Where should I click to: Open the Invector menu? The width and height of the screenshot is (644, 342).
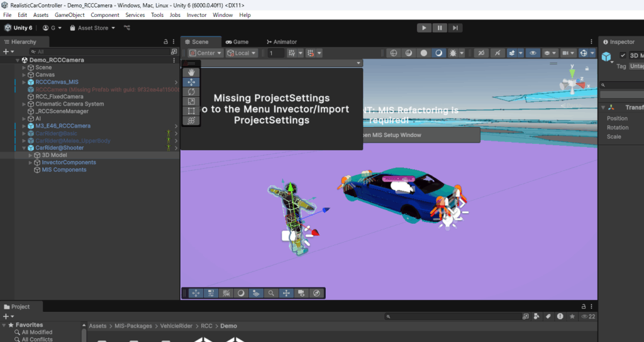coord(197,14)
